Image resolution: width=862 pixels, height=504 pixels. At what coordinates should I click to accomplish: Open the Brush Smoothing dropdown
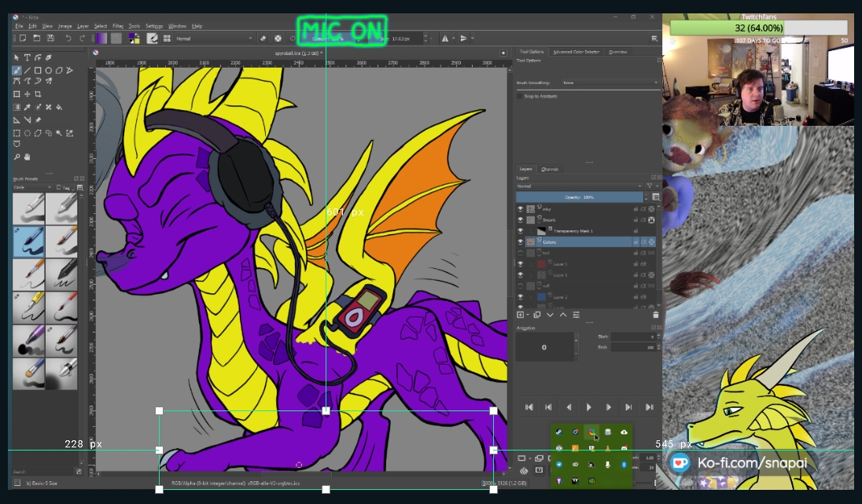[x=610, y=83]
